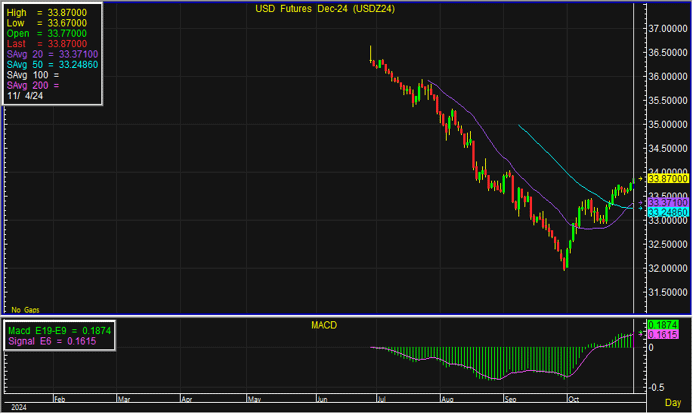Select the SAvg 20 legend entry
Screen dimensions: 693x414
[x=47, y=54]
